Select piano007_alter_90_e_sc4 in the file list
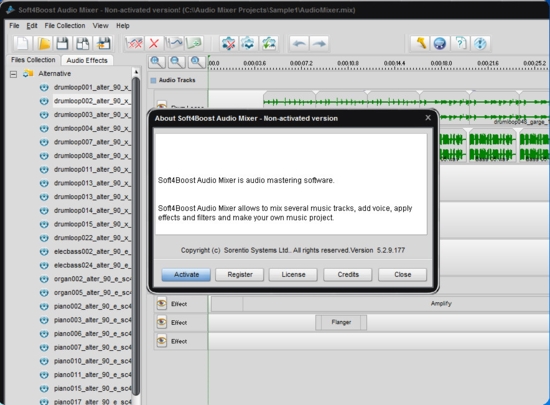 point(92,347)
